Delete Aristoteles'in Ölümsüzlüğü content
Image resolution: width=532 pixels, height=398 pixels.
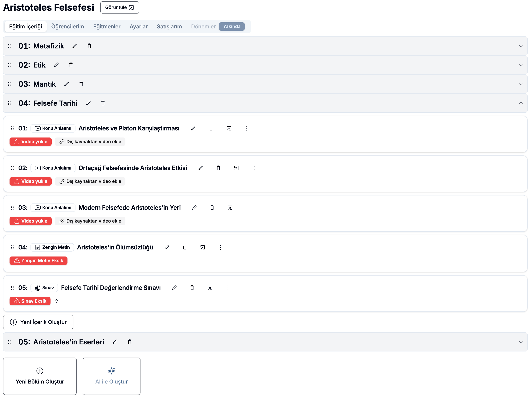(185, 247)
